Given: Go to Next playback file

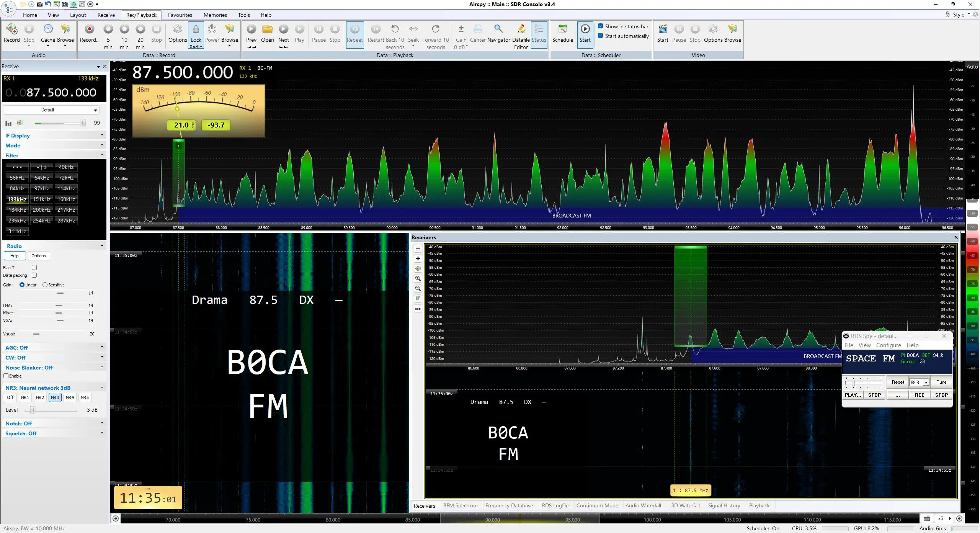Looking at the screenshot, I should pos(283,29).
